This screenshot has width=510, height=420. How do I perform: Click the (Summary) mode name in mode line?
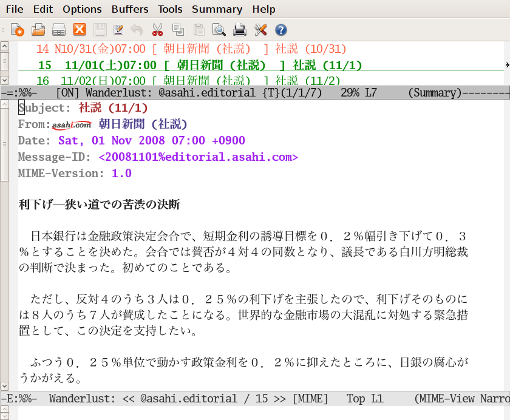[x=435, y=93]
